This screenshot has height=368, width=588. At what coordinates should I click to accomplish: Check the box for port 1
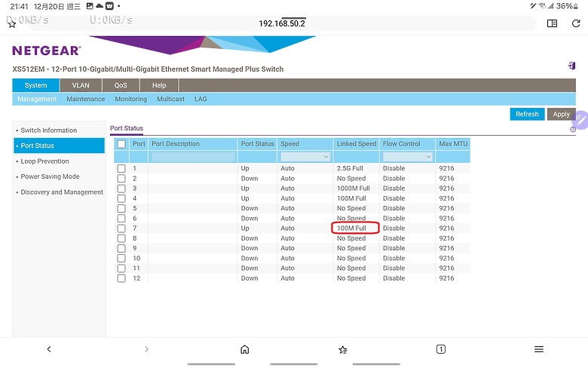coord(121,168)
